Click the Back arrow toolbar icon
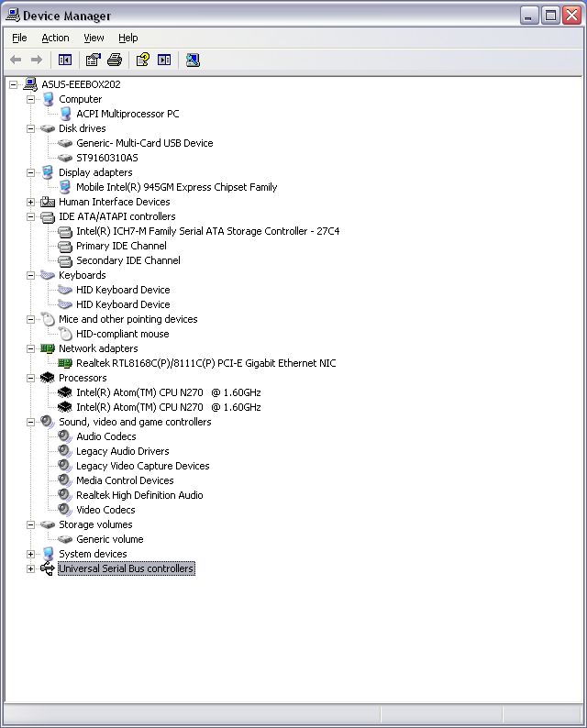Image resolution: width=587 pixels, height=728 pixels. tap(16, 60)
